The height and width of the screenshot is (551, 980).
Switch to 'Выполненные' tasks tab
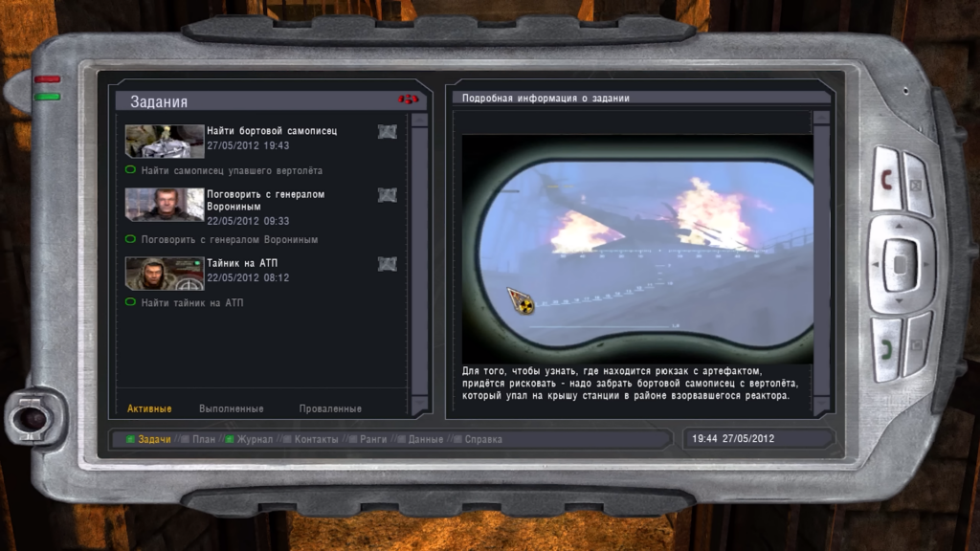[232, 408]
